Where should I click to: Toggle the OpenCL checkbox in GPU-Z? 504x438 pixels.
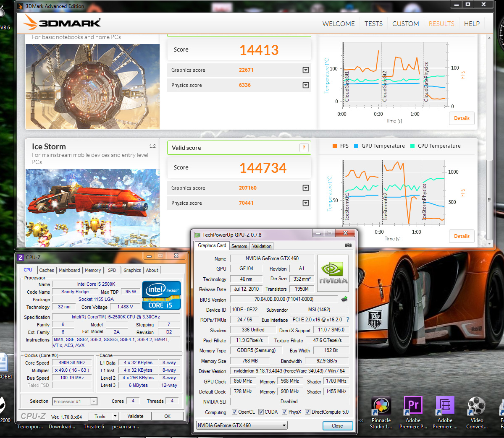click(234, 412)
